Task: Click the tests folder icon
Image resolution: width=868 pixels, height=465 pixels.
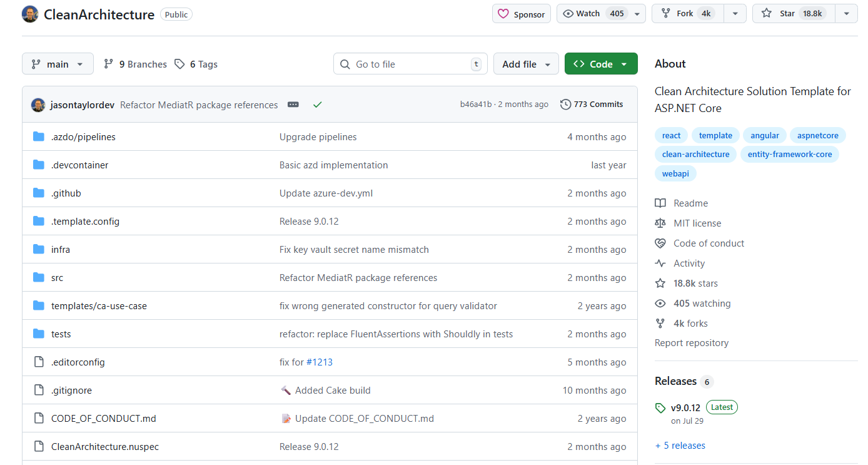Action: [x=39, y=334]
